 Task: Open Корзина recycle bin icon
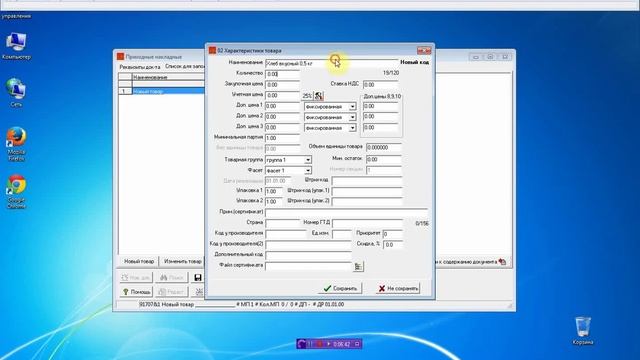(x=583, y=331)
